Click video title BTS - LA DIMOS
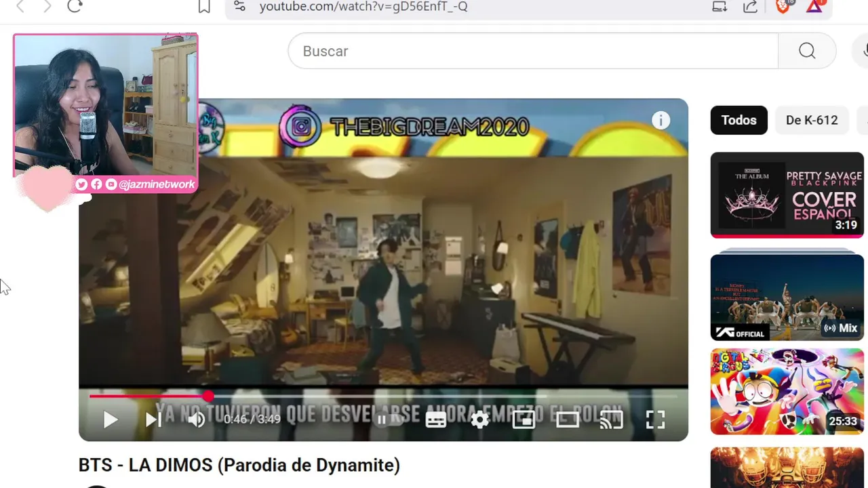 click(239, 465)
